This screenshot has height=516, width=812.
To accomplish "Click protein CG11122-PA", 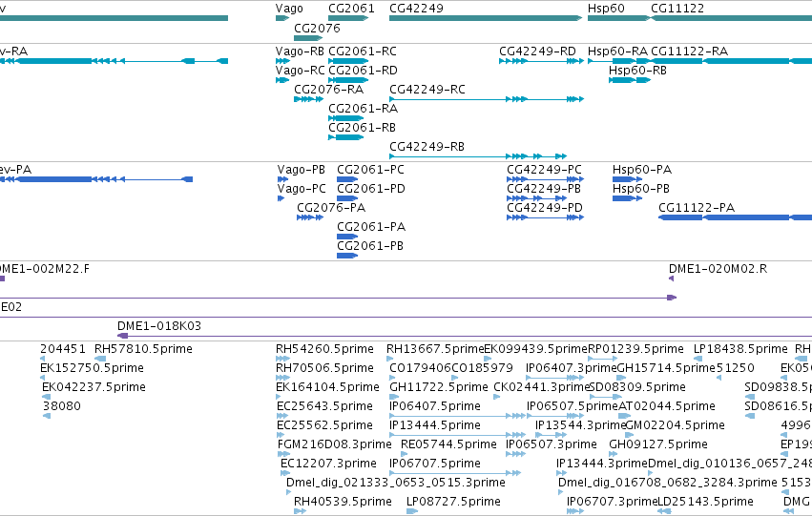I will [697, 208].
